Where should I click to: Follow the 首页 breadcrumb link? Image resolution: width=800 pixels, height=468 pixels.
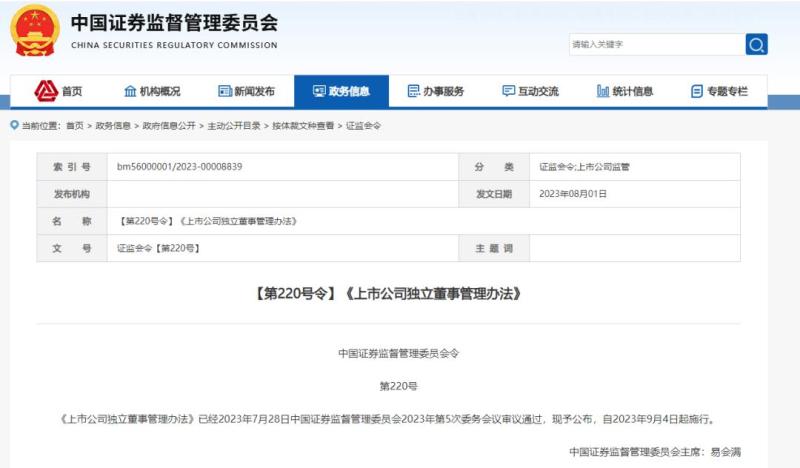[x=74, y=126]
